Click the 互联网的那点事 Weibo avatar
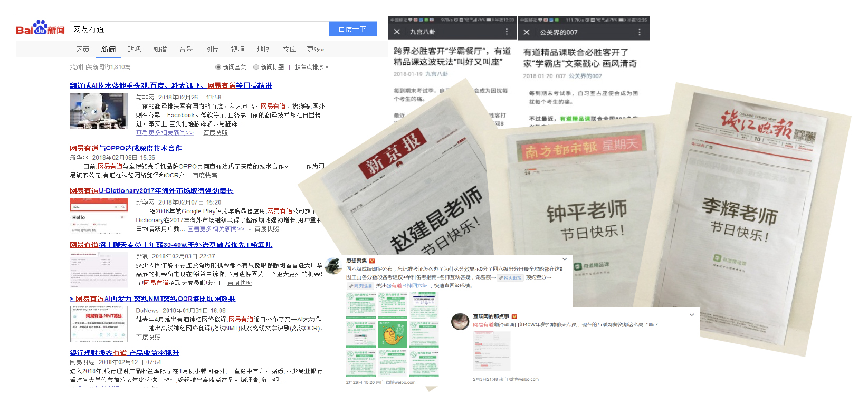This screenshot has height=404, width=868. pyautogui.click(x=460, y=321)
